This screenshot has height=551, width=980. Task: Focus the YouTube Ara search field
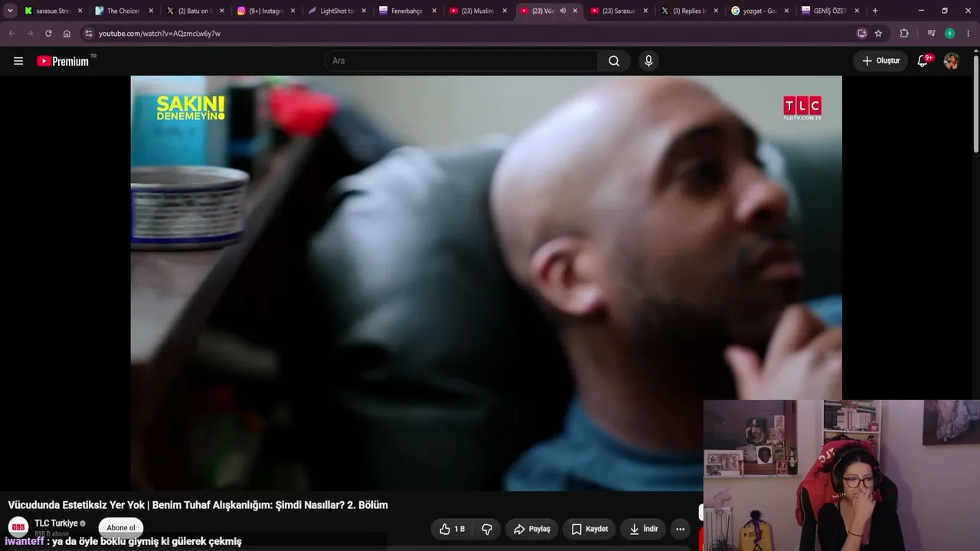[461, 61]
